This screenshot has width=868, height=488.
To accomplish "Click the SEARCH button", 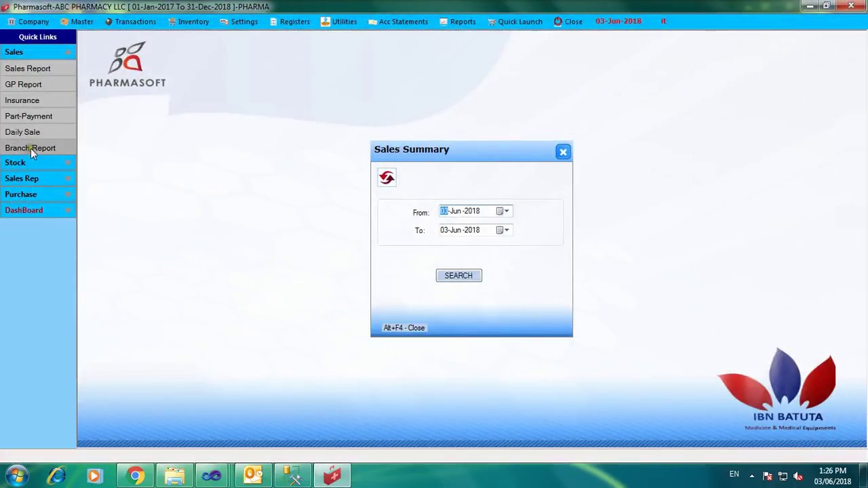I will tap(459, 275).
